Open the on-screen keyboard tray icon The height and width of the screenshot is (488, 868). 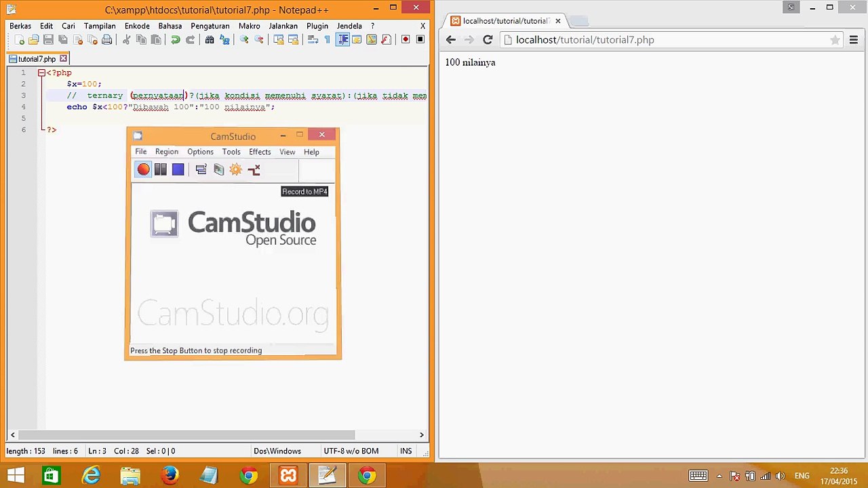698,476
